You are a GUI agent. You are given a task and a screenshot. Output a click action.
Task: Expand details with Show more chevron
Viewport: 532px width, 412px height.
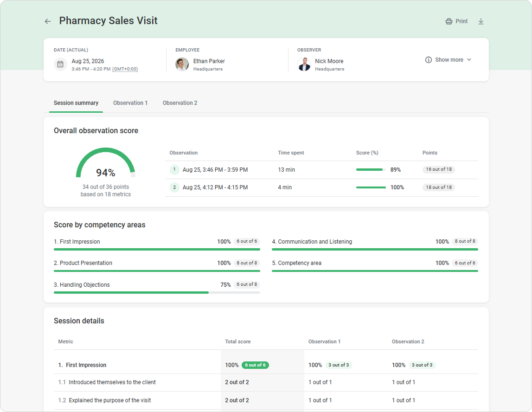[x=469, y=60]
